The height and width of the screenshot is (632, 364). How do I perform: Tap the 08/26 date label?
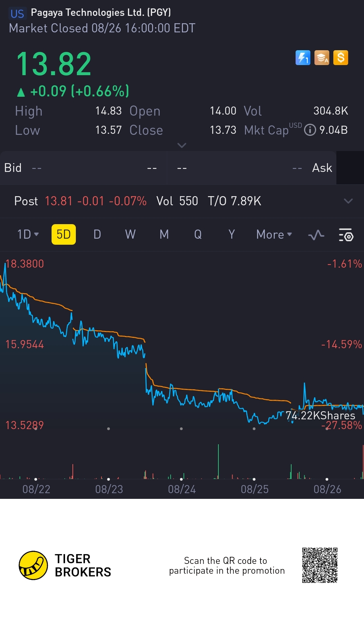328,489
